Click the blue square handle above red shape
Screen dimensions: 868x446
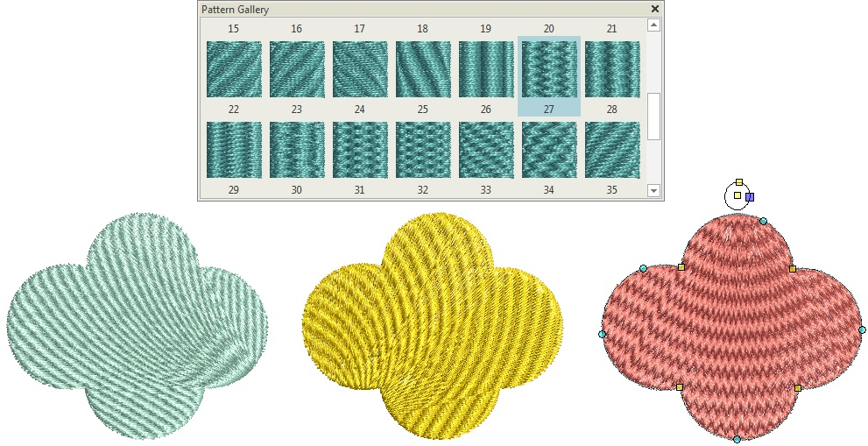(x=750, y=197)
